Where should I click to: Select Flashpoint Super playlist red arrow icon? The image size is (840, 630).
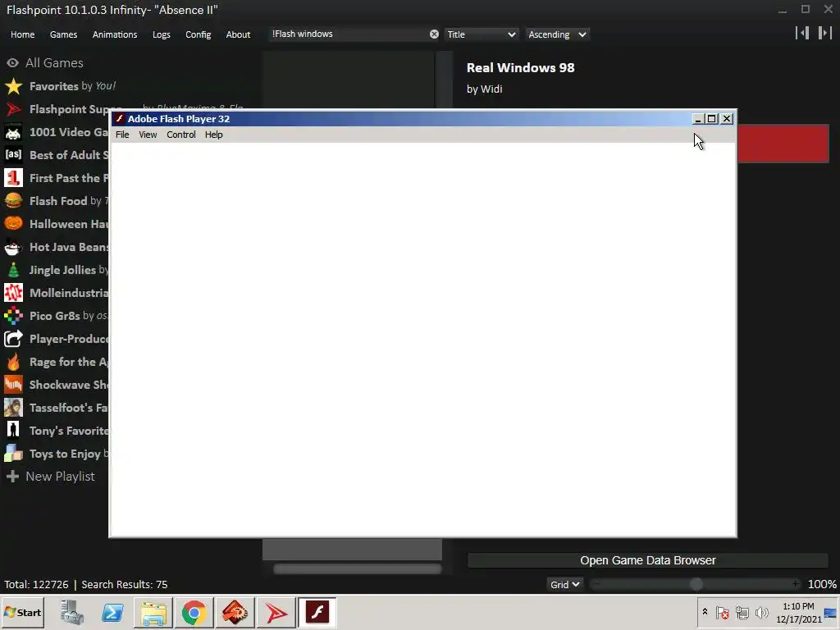click(x=13, y=109)
